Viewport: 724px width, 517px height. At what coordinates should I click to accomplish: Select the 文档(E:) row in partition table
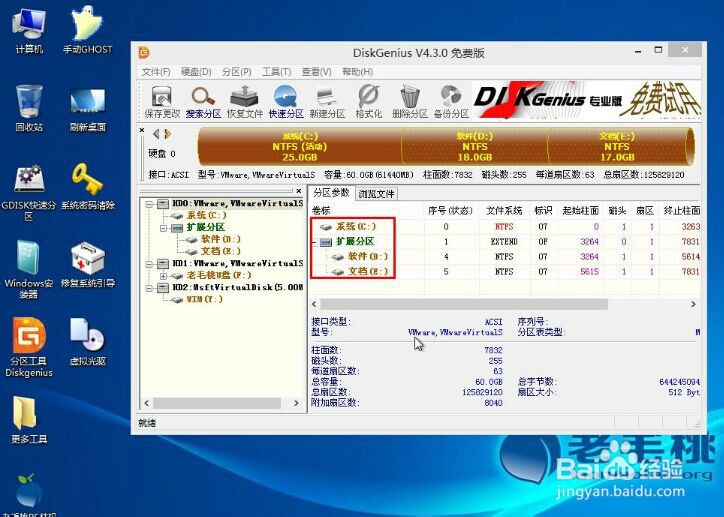point(506,271)
